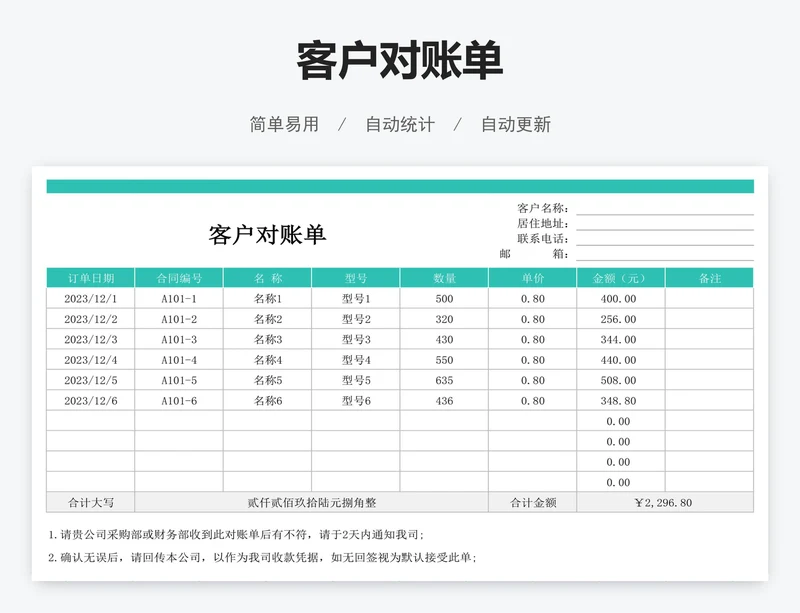Click the 联系电话 input line

pyautogui.click(x=665, y=239)
